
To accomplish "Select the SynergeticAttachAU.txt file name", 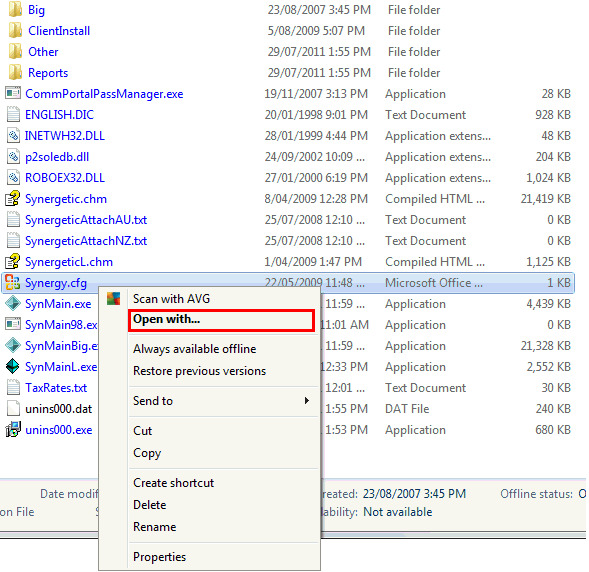I will pyautogui.click(x=86, y=220).
